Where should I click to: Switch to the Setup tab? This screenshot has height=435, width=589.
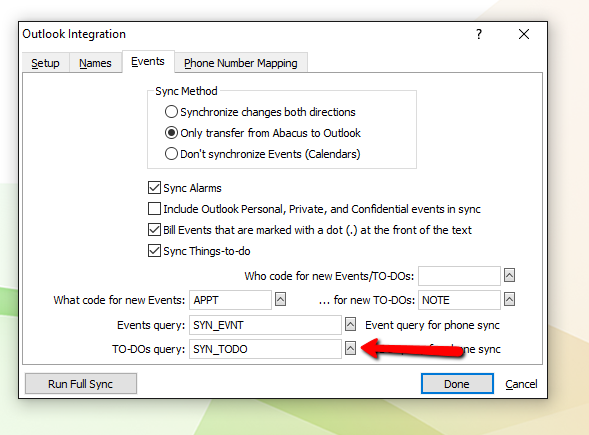point(45,63)
